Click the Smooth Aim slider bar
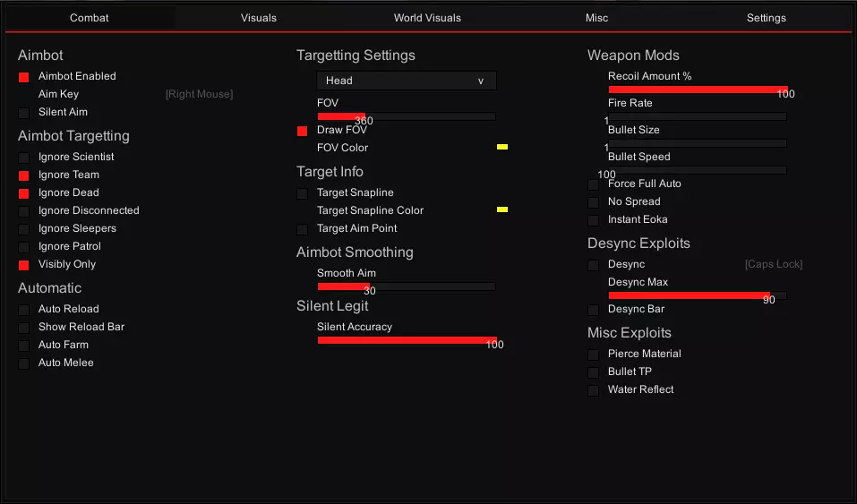 pos(407,286)
